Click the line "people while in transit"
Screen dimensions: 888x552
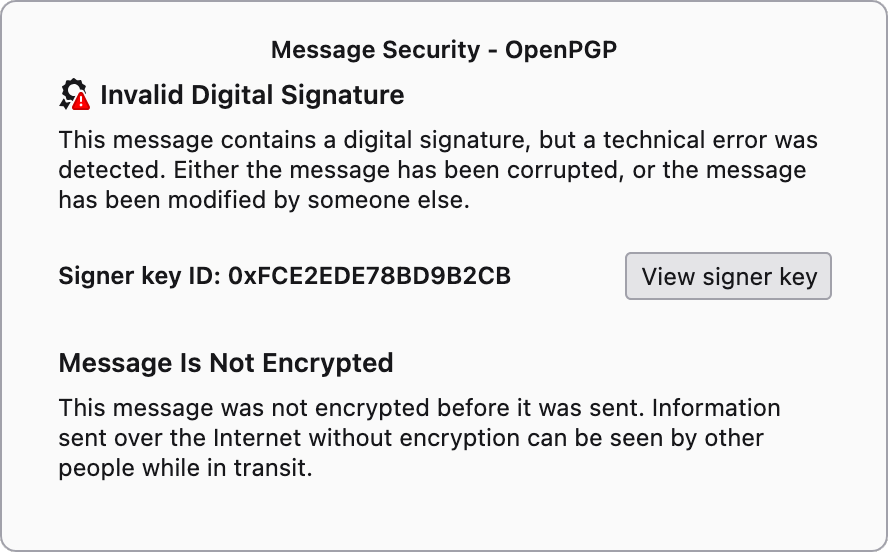click(x=186, y=468)
